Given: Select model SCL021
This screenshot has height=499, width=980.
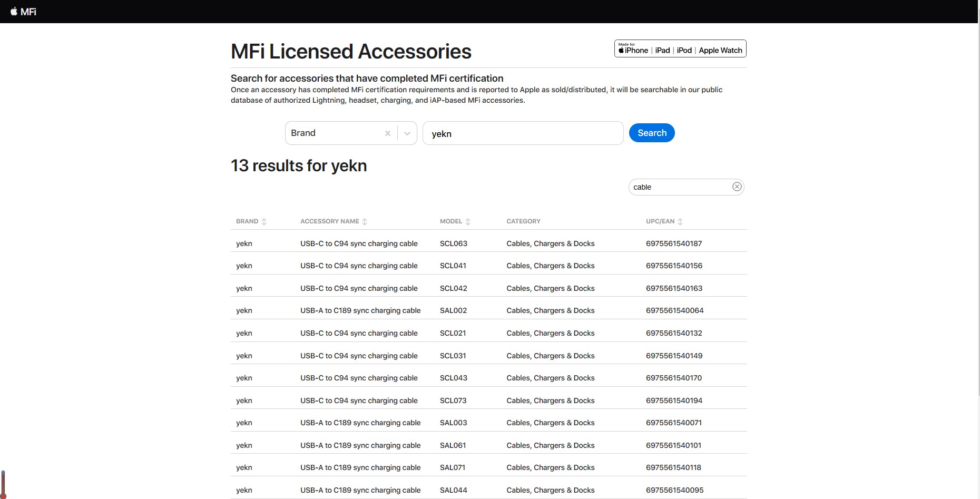Looking at the screenshot, I should 453,333.
